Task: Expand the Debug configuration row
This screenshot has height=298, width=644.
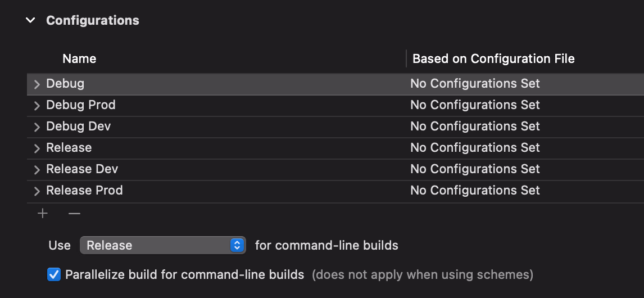Action: 37,84
